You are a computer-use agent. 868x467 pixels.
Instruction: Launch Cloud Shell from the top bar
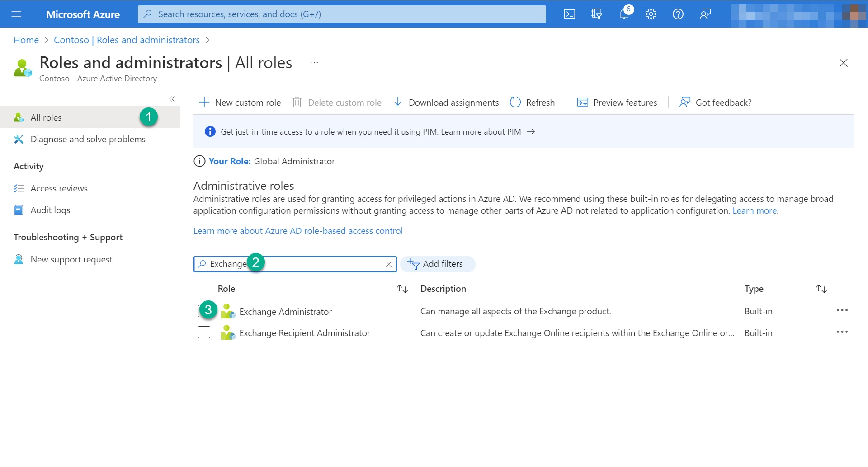click(570, 14)
